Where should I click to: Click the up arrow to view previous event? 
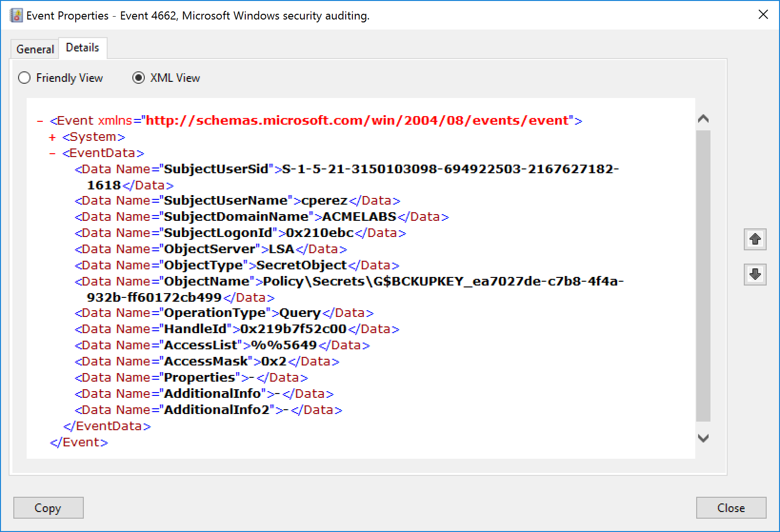[755, 239]
